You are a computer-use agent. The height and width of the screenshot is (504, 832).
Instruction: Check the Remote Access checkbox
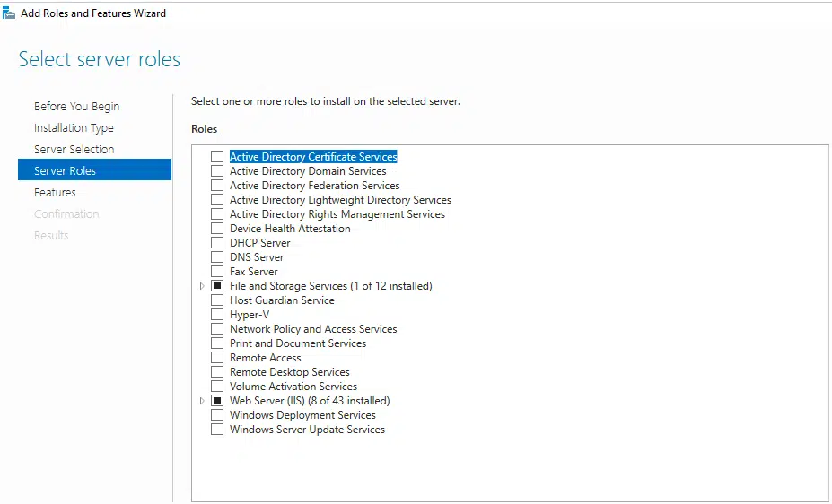(x=217, y=358)
